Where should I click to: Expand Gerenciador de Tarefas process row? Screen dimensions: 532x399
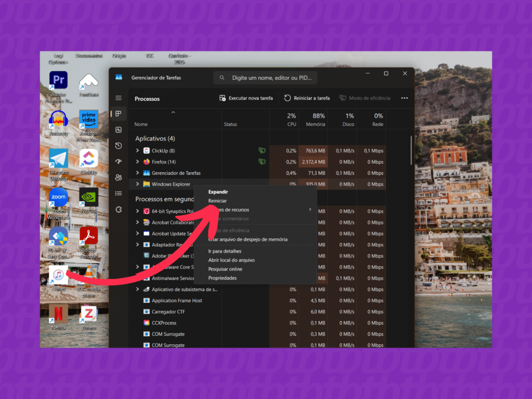tap(138, 173)
